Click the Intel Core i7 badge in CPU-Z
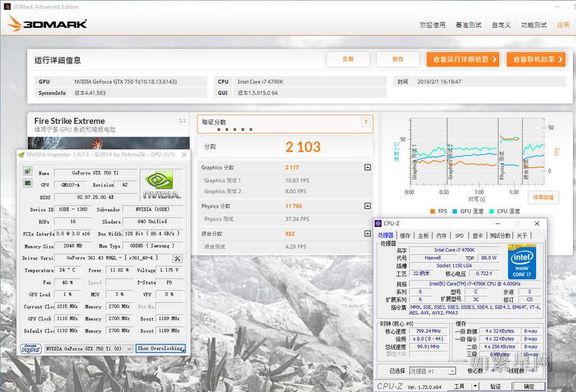Viewport: 576px width, 392px height. click(x=522, y=262)
